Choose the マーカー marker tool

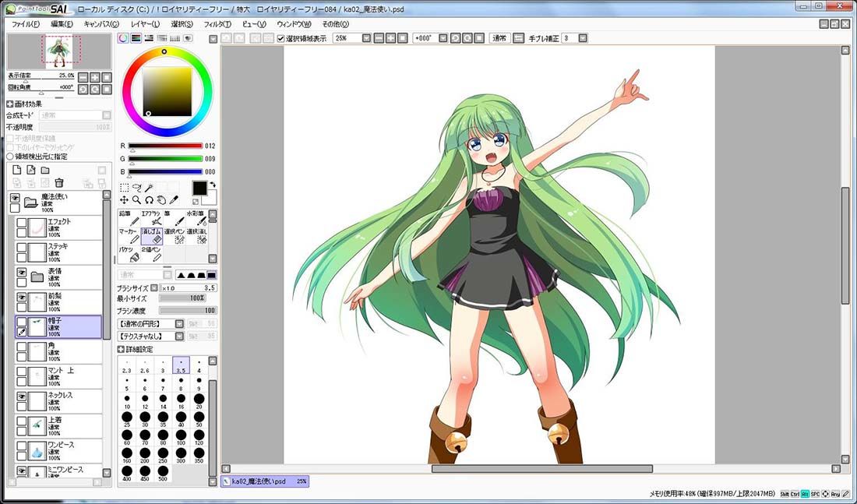pyautogui.click(x=129, y=236)
